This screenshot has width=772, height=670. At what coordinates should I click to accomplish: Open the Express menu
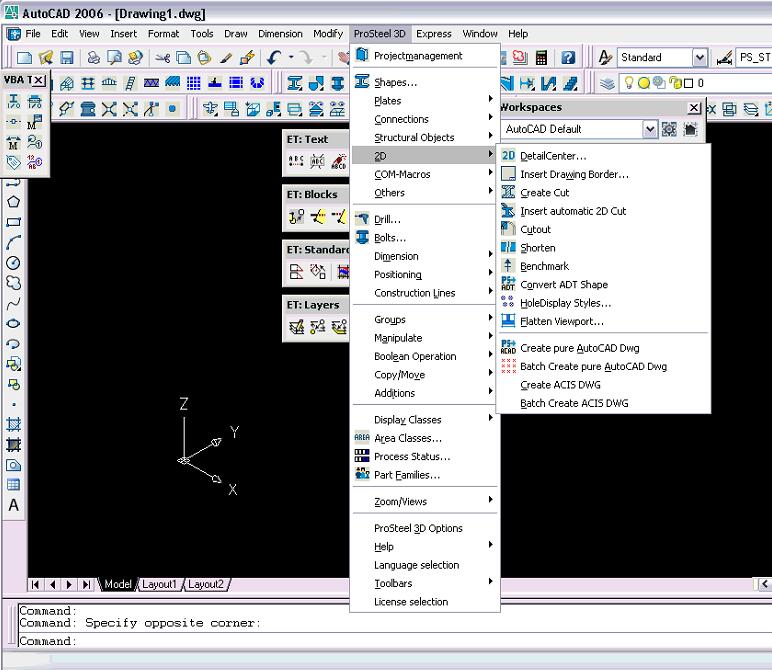[x=433, y=33]
